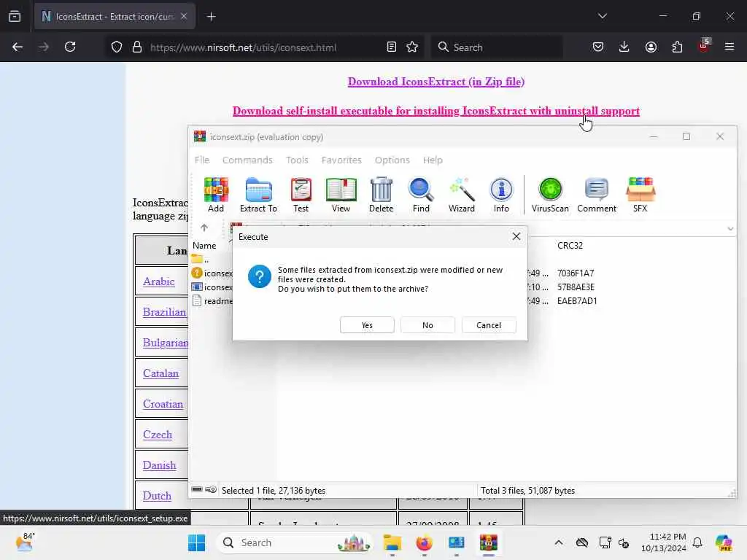747x560 pixels.
Task: Open the Danish language link
Action: point(159,465)
